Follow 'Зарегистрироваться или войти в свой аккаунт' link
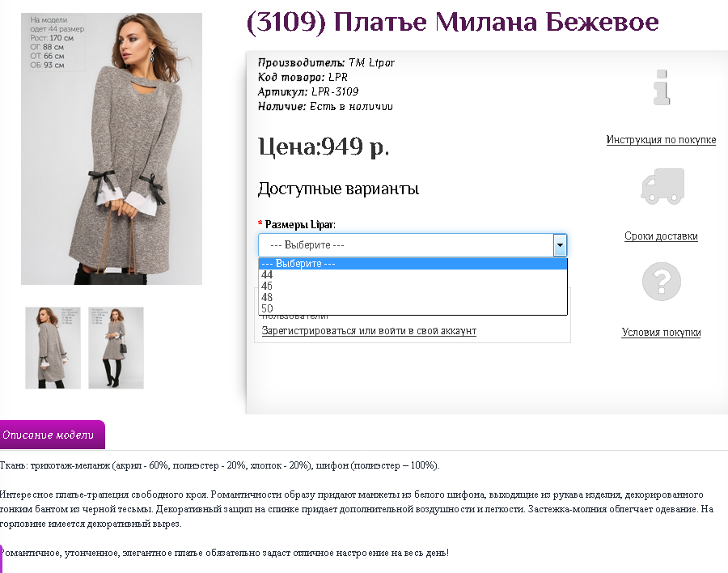728x573 pixels. (369, 330)
